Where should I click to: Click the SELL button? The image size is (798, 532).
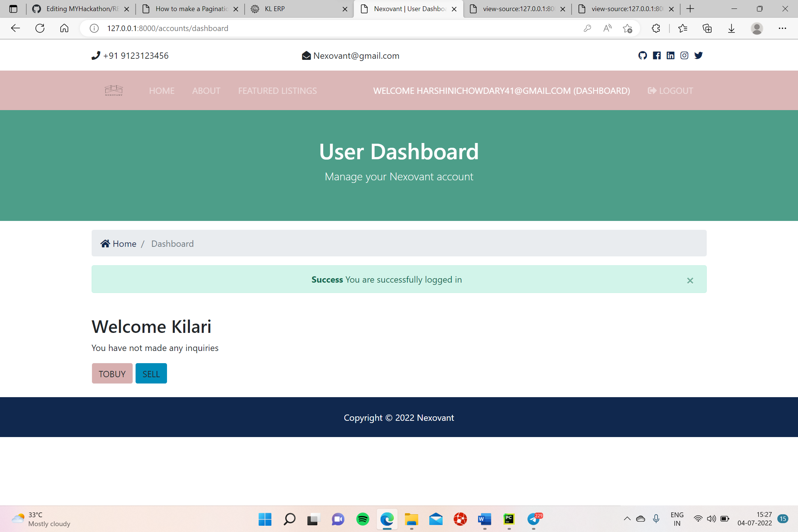(x=151, y=373)
